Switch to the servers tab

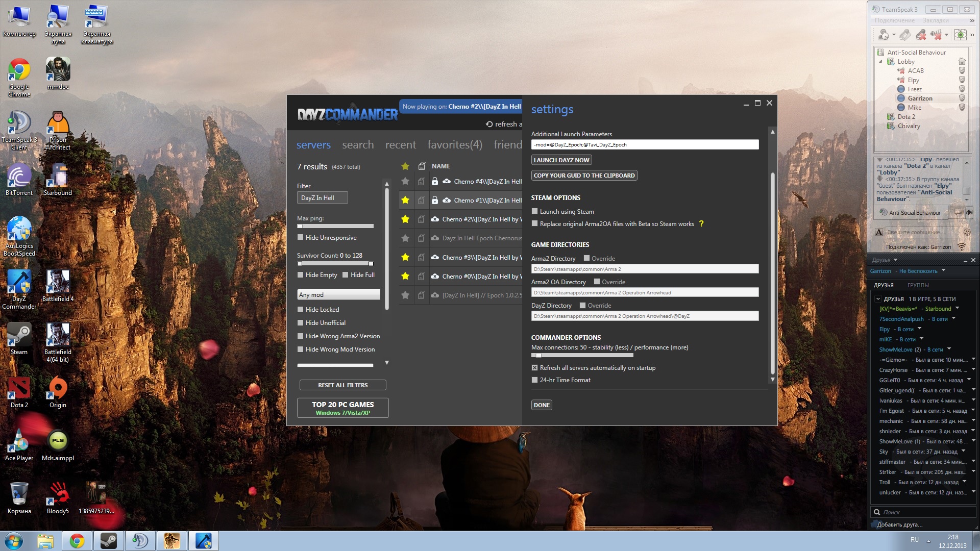point(313,145)
